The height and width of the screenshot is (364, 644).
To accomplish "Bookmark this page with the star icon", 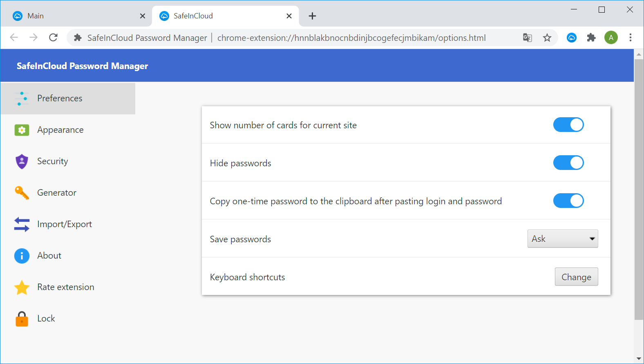I will coord(547,38).
